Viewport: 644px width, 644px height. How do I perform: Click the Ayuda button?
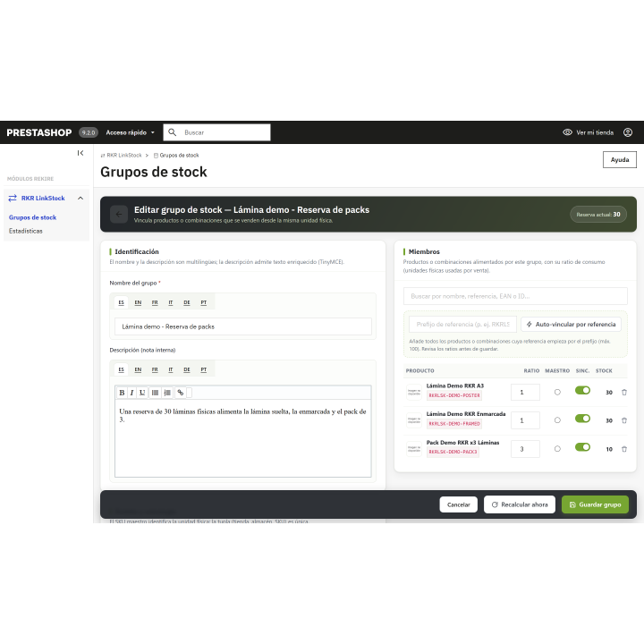tap(619, 160)
